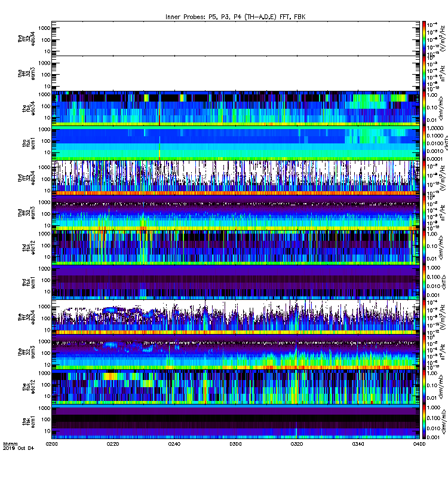The width and height of the screenshot is (448, 478).
Task: Click the date label '2019 Oct 04'
Action: click(19, 448)
